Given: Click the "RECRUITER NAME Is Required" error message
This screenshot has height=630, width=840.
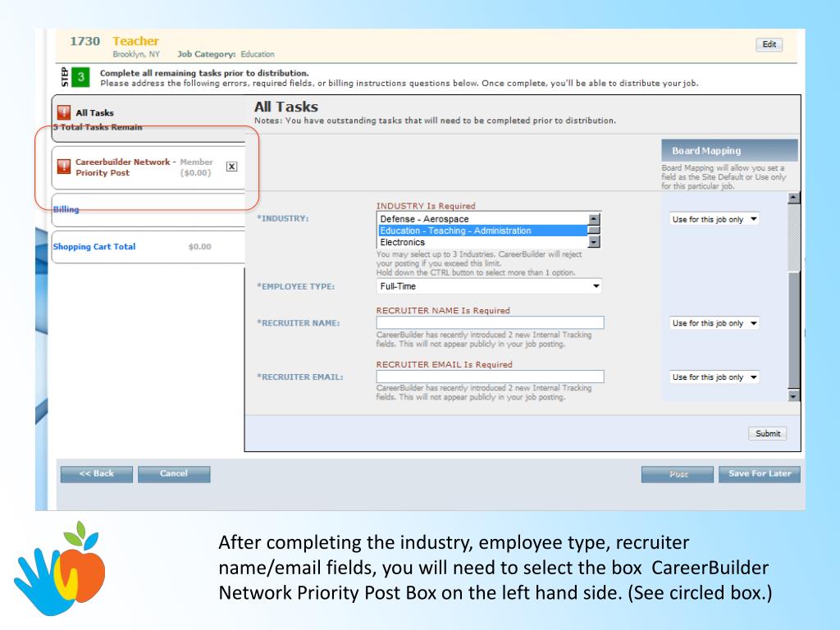Looking at the screenshot, I should point(443,310).
